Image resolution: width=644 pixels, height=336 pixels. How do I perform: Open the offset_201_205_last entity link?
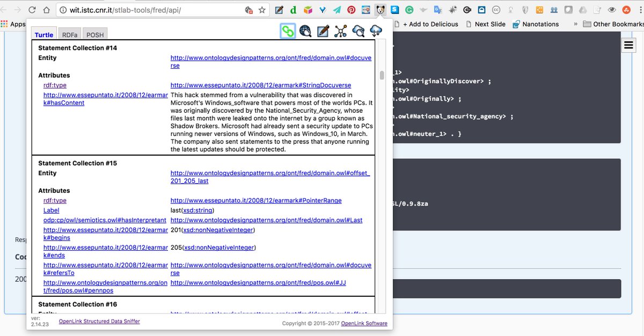pyautogui.click(x=270, y=177)
